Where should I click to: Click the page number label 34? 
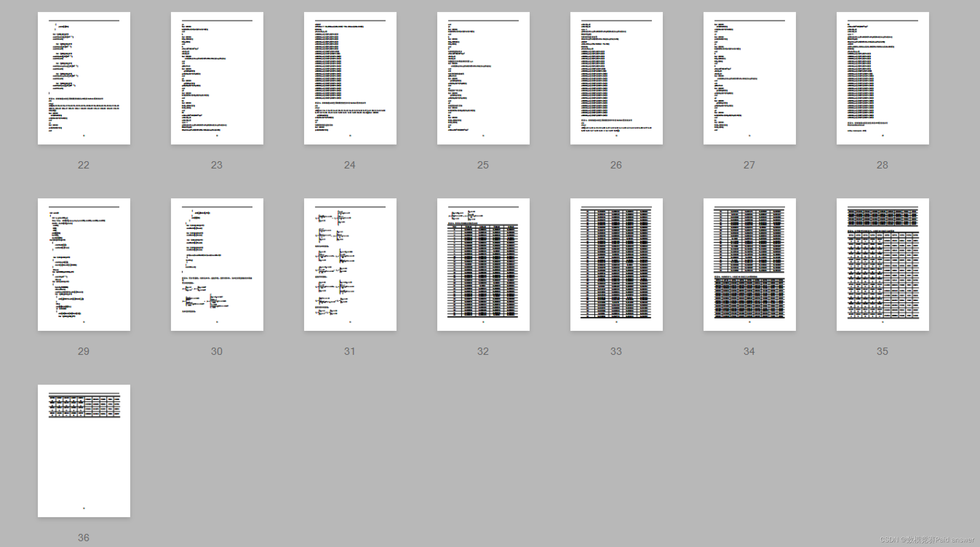tap(749, 351)
